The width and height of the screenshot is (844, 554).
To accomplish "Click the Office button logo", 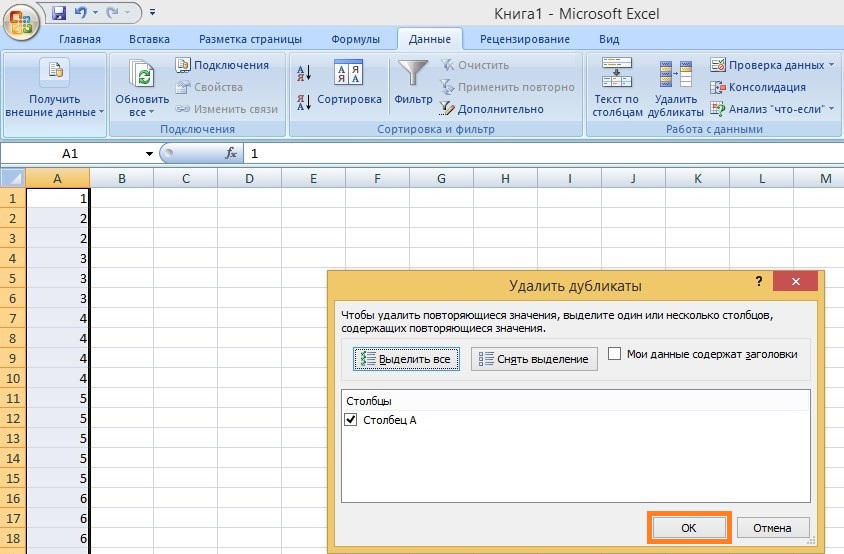I will [20, 20].
